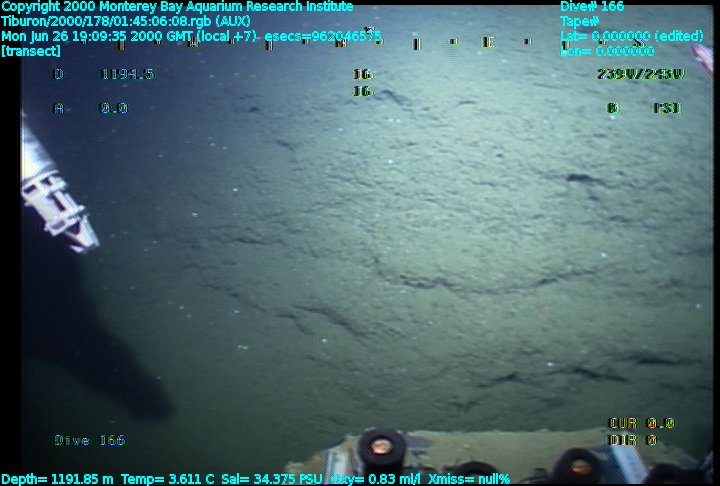Image resolution: width=720 pixels, height=486 pixels.
Task: Click the green 'Dive 166' overlay text
Action: click(90, 441)
